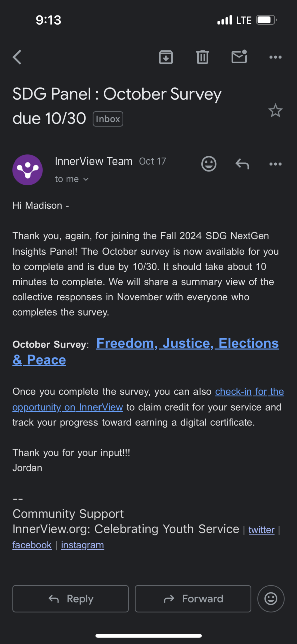Mark email as unread with envelope icon
This screenshot has width=297, height=644.
239,57
